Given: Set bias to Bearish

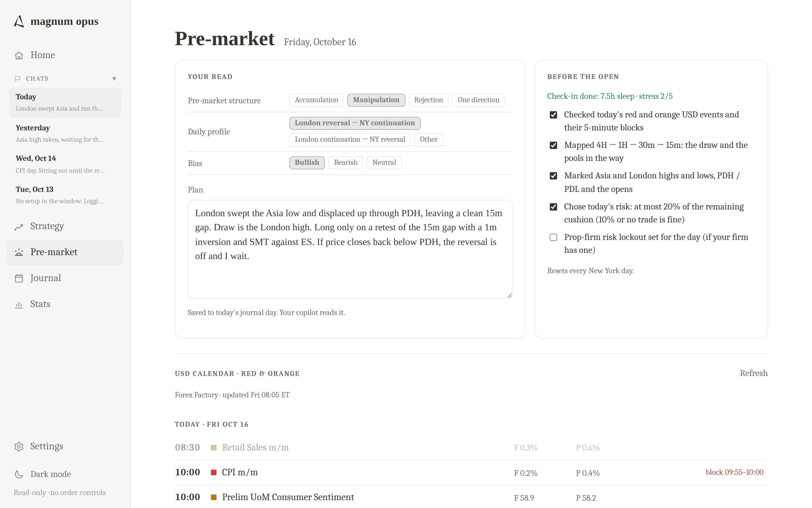Looking at the screenshot, I should click(346, 163).
